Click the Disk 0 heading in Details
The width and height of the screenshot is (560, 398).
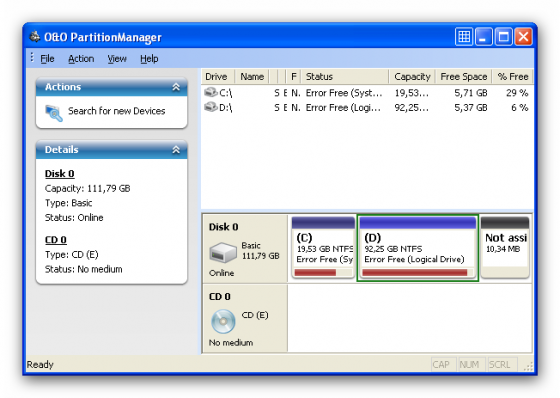(x=60, y=174)
